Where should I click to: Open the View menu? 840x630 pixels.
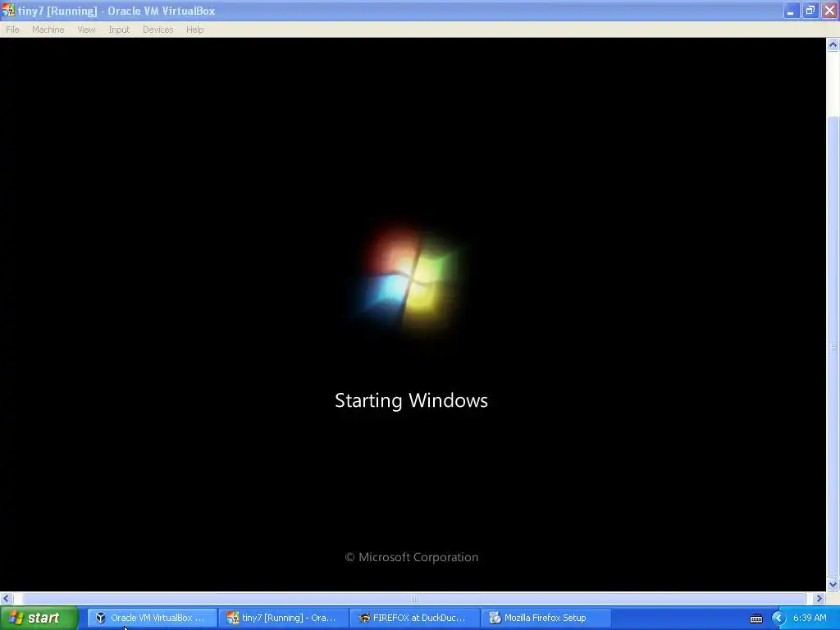click(86, 30)
